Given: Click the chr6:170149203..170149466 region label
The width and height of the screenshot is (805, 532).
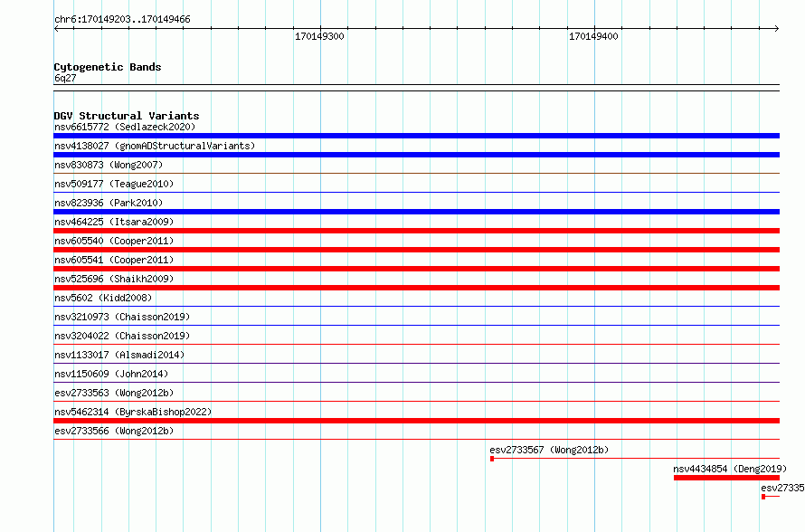Looking at the screenshot, I should click(x=122, y=19).
